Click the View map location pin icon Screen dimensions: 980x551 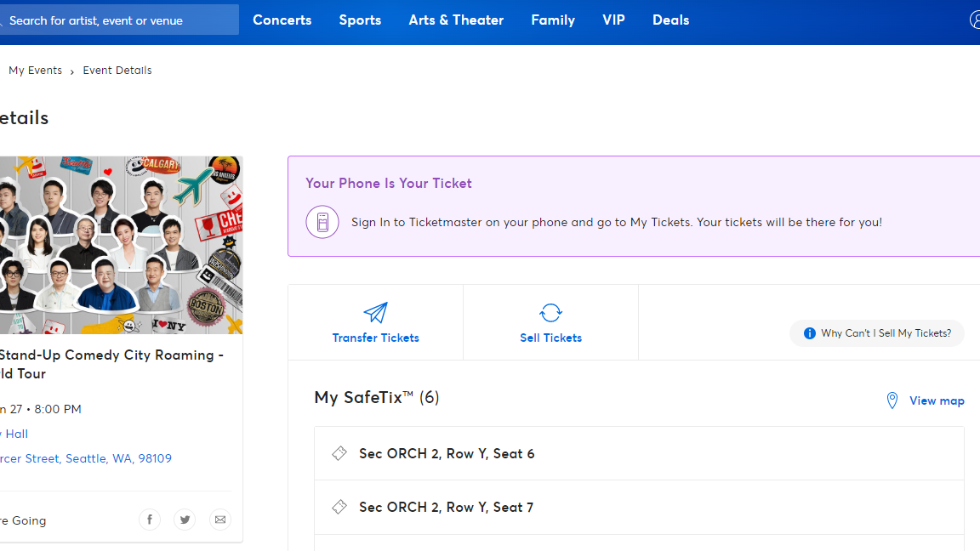point(892,400)
